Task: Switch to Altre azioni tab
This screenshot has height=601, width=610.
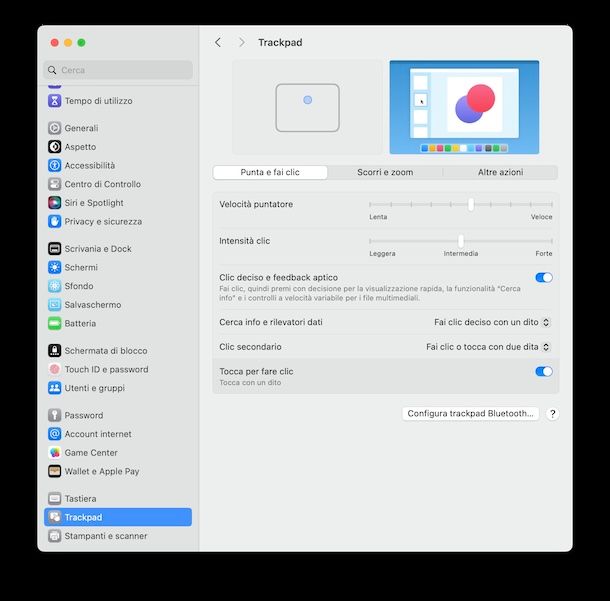Action: (500, 172)
